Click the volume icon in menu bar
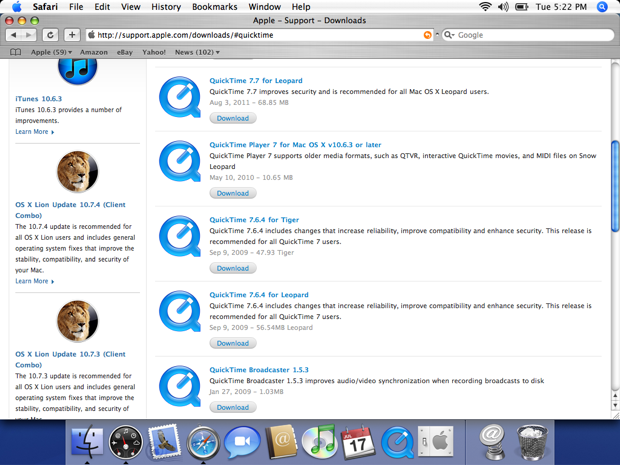This screenshot has height=465, width=620. click(x=503, y=7)
